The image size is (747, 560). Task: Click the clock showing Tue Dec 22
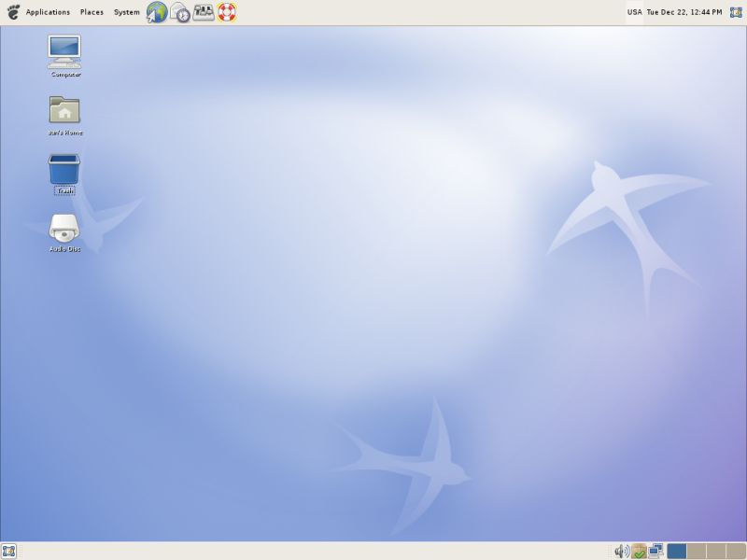point(684,12)
